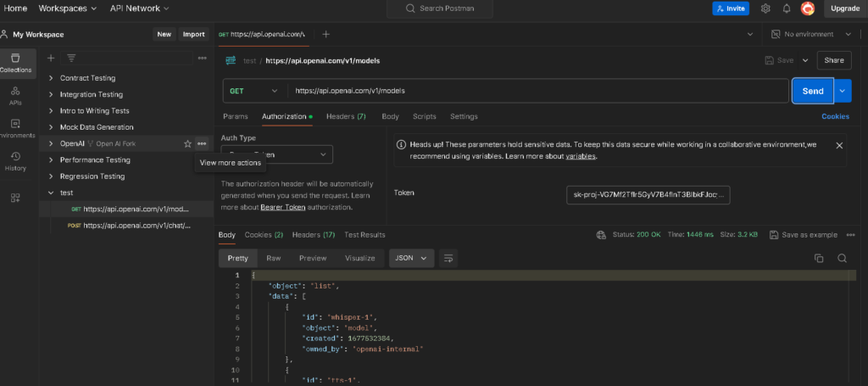
Task: Open the settings gear icon
Action: click(x=765, y=8)
